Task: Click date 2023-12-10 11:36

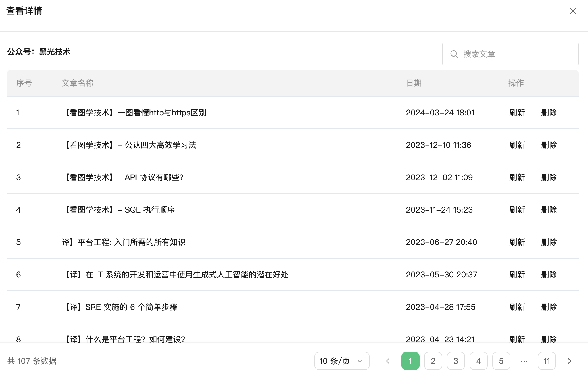Action: pyautogui.click(x=438, y=145)
